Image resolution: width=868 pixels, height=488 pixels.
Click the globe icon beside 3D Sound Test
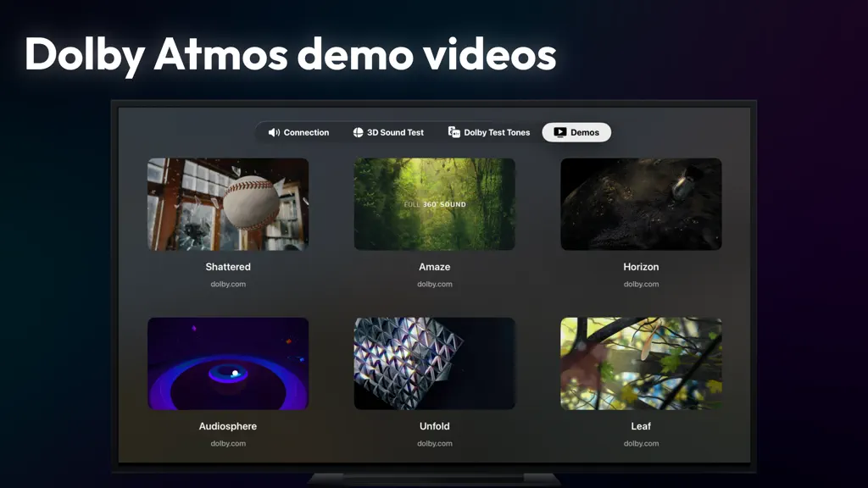[x=359, y=132]
